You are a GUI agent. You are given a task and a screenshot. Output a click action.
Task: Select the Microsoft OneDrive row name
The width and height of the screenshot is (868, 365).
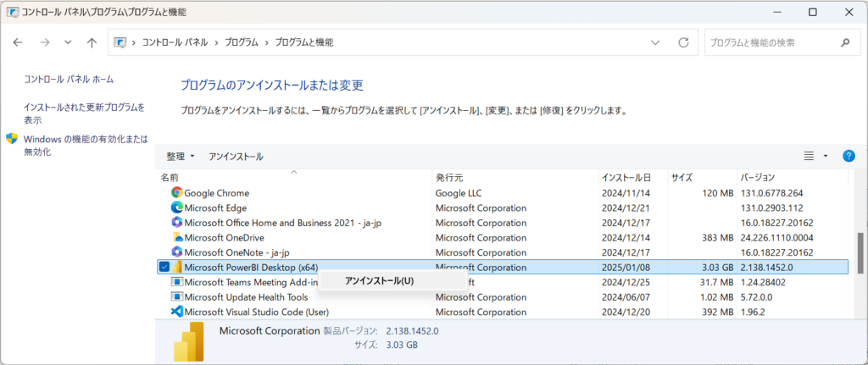pyautogui.click(x=224, y=238)
